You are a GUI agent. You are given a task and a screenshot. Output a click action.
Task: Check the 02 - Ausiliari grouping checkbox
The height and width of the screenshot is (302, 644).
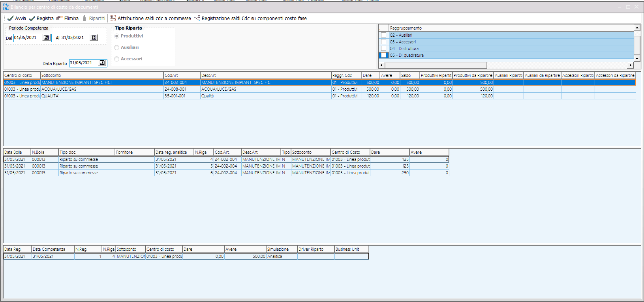tap(383, 35)
